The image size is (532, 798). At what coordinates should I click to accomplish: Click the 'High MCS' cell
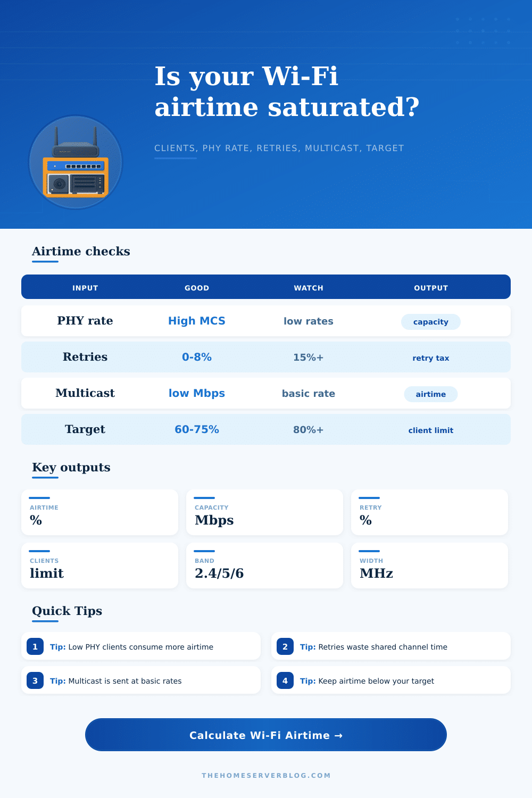coord(197,321)
